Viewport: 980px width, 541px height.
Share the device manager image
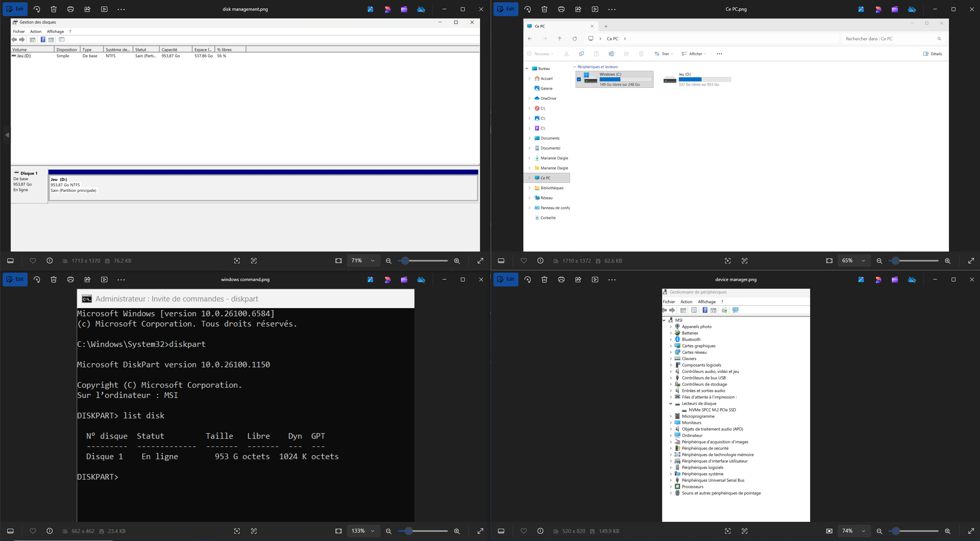578,280
